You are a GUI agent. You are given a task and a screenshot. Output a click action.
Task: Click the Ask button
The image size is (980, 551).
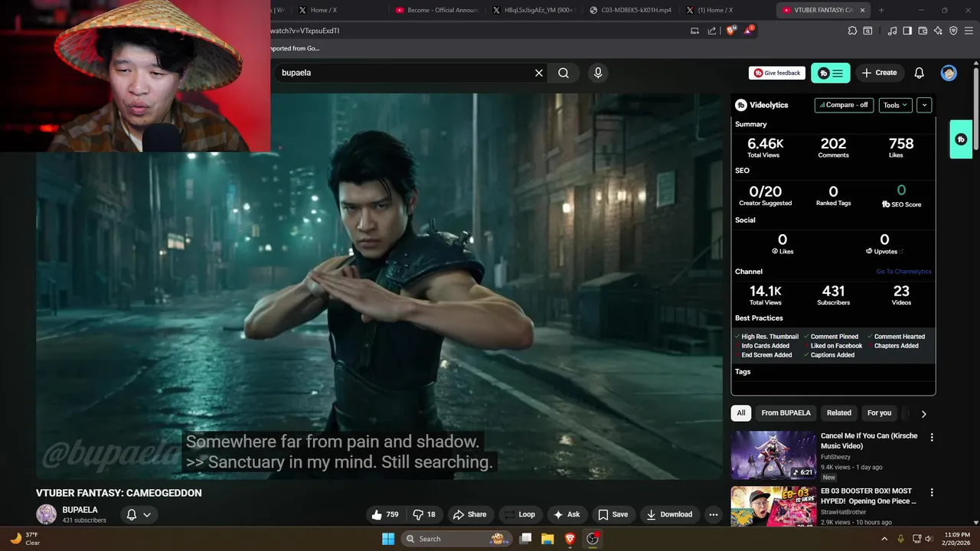tap(567, 514)
